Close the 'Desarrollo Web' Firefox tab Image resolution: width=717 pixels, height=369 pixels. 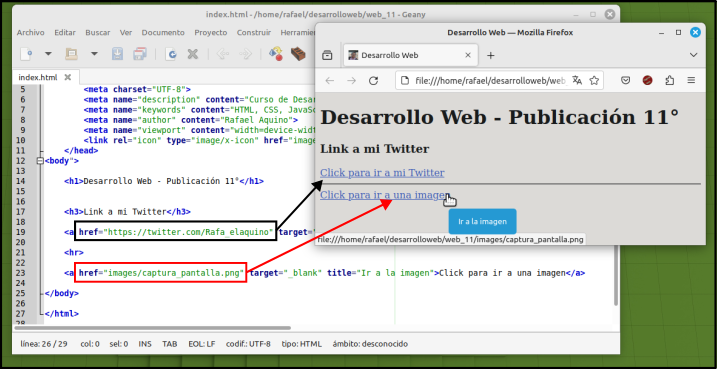468,55
